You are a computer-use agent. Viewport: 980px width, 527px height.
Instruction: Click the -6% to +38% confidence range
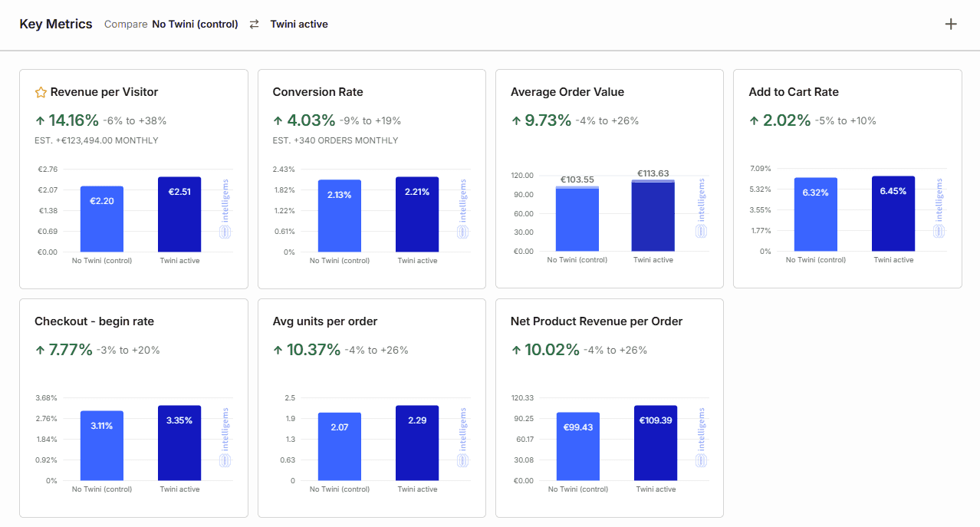(135, 121)
